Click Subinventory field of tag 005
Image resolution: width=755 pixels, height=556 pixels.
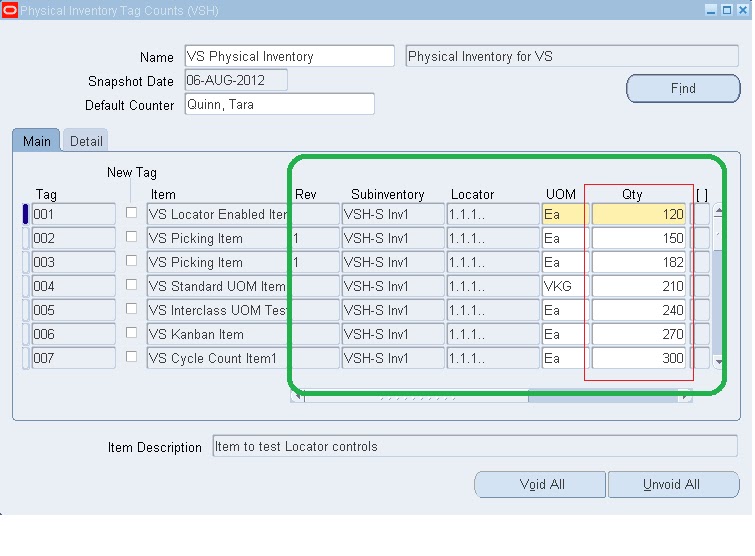(393, 310)
